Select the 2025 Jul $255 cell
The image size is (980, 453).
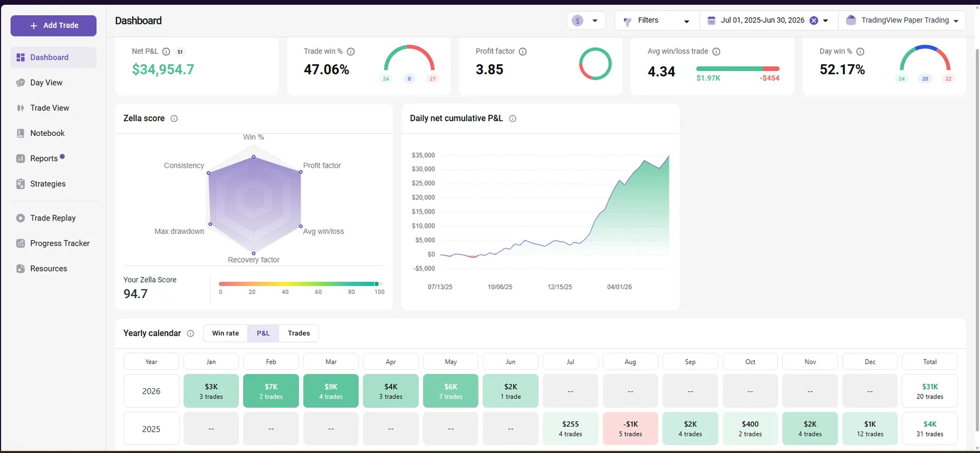pyautogui.click(x=570, y=429)
